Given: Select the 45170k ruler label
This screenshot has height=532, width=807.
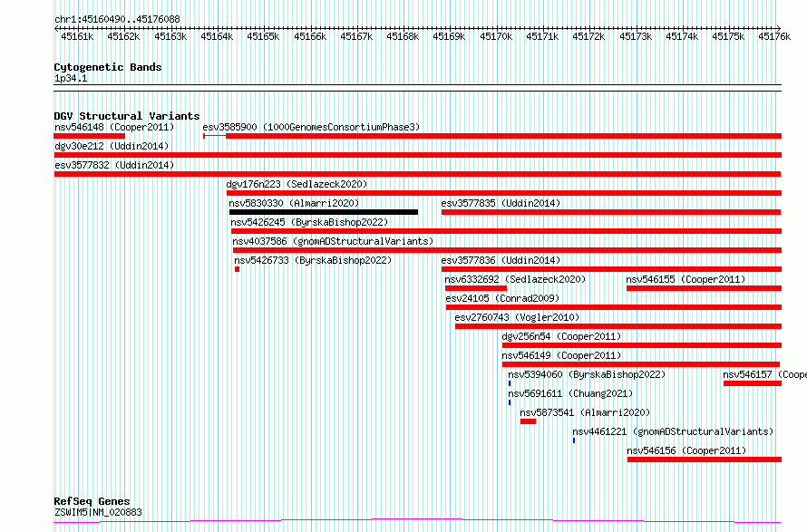Looking at the screenshot, I should pos(496,36).
